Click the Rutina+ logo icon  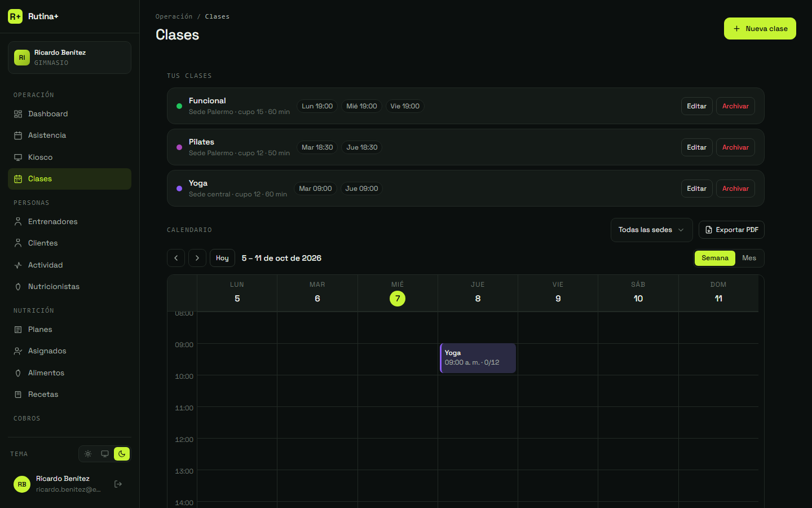15,16
